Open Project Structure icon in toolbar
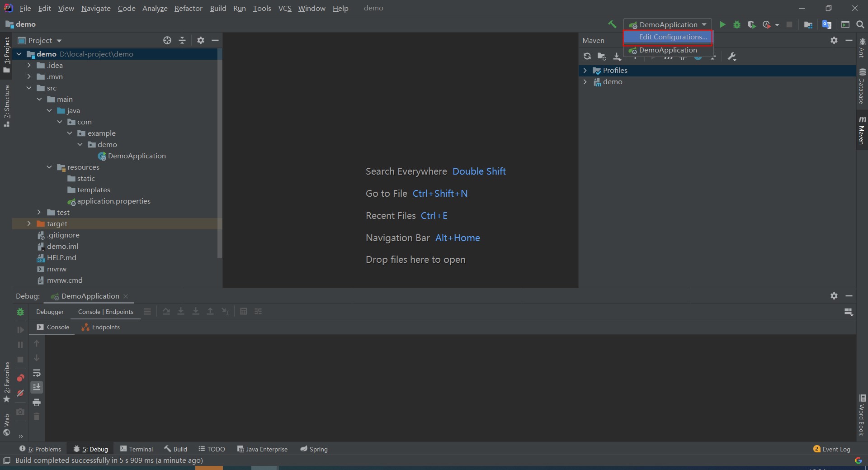 [x=808, y=24]
